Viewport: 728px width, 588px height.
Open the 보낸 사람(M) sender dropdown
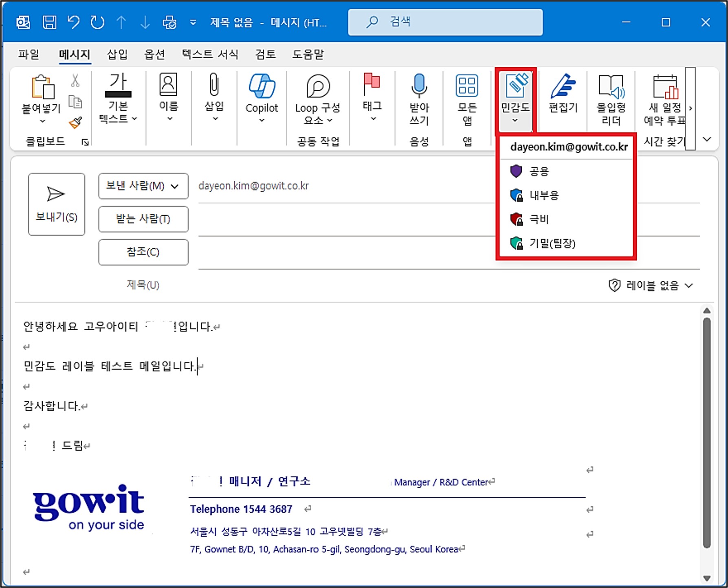(x=143, y=186)
